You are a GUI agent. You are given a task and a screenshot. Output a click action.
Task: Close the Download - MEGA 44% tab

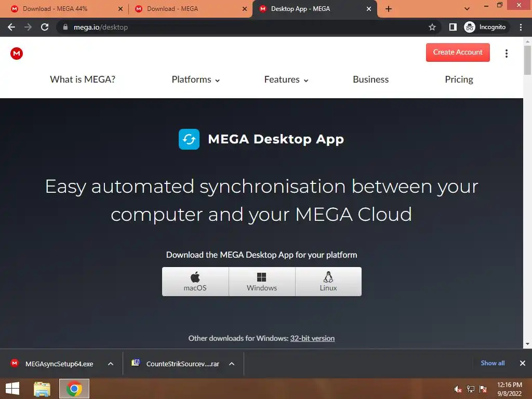[121, 9]
